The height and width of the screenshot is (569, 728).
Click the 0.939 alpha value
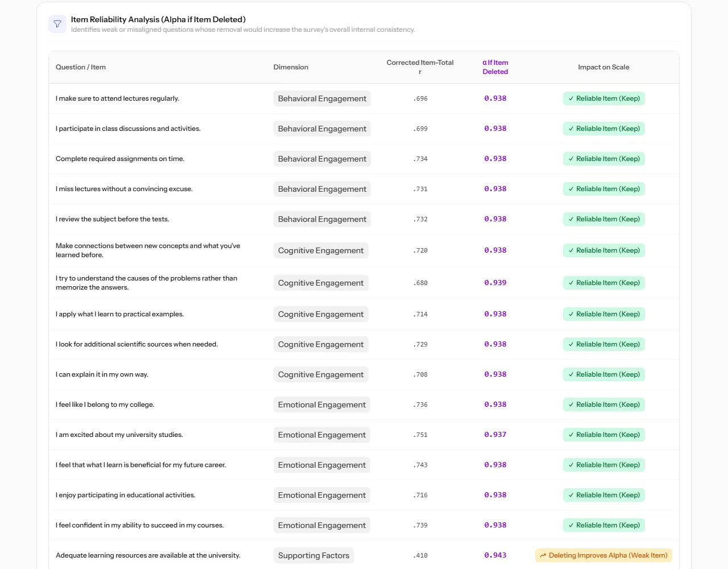(x=495, y=283)
